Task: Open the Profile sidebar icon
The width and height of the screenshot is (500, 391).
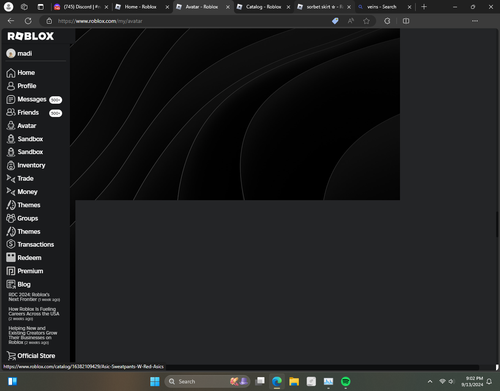Action: 11,86
